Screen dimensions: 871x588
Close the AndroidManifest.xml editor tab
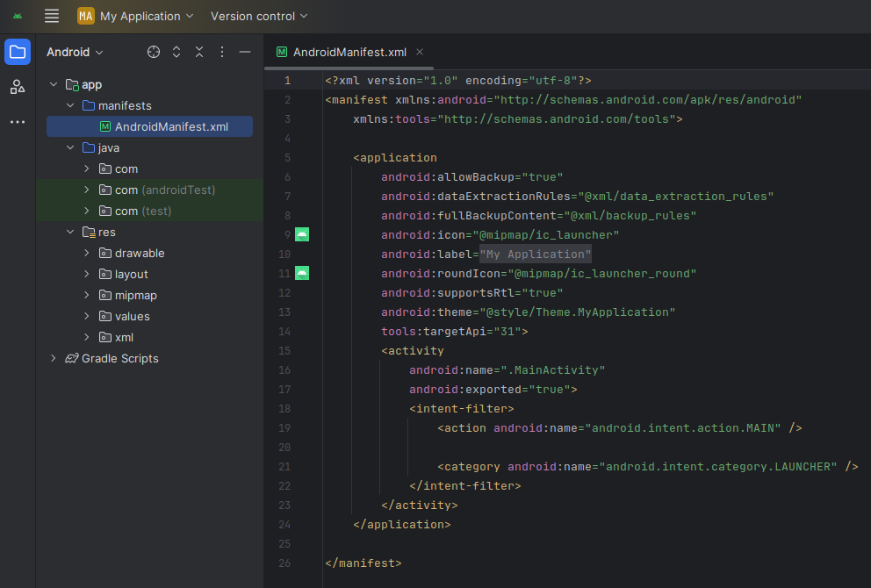click(420, 52)
